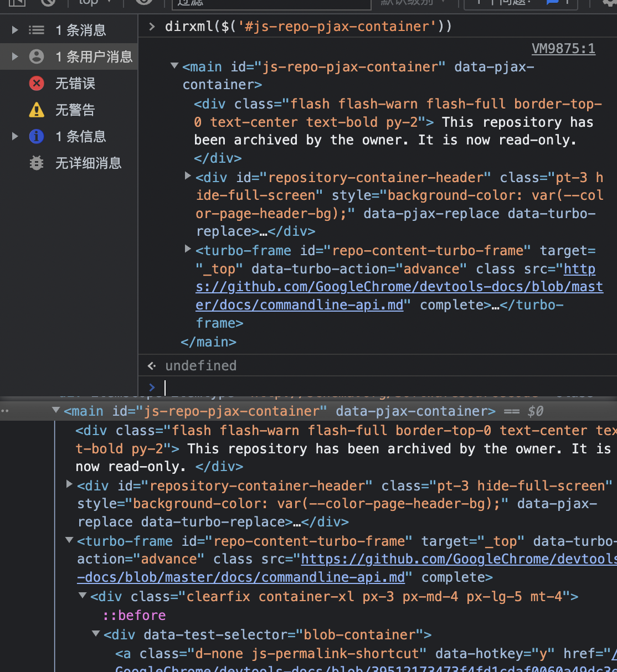The height and width of the screenshot is (672, 617).
Task: Select the ::before pseudo-element row
Action: tap(135, 616)
